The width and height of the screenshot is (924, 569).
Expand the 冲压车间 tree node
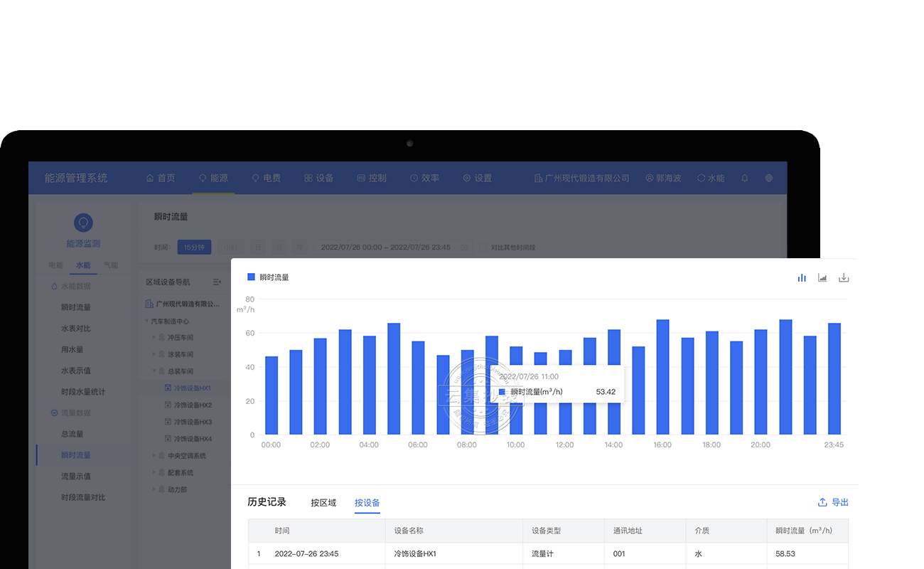pos(154,337)
